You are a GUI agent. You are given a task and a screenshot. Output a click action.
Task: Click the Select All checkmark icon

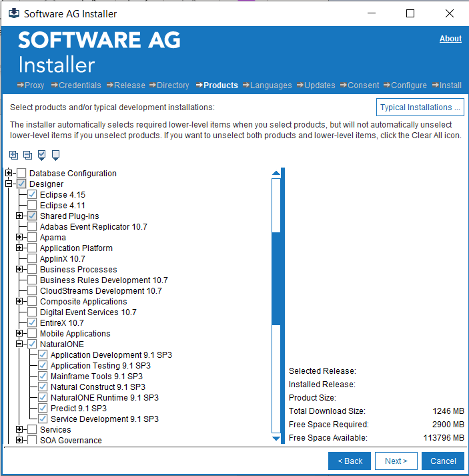(41, 155)
